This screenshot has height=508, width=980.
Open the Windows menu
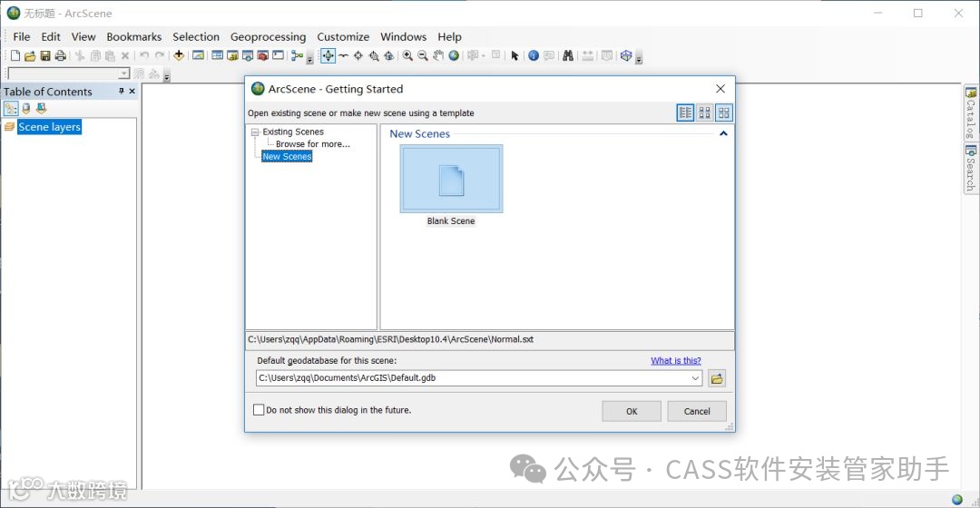[x=403, y=37]
